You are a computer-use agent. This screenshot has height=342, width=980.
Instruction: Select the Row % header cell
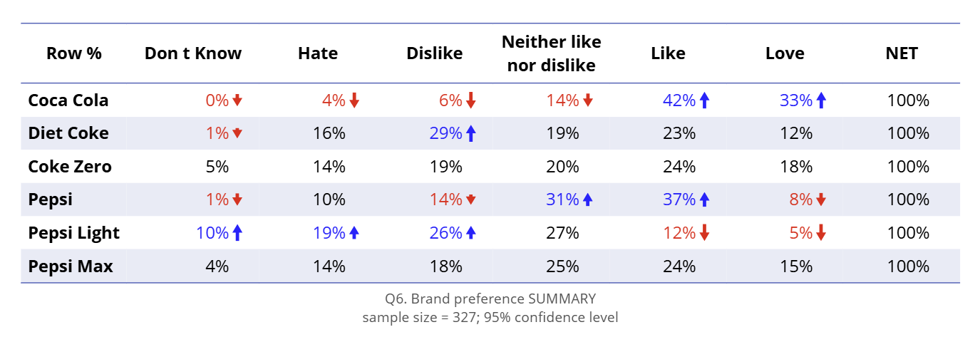click(x=73, y=53)
